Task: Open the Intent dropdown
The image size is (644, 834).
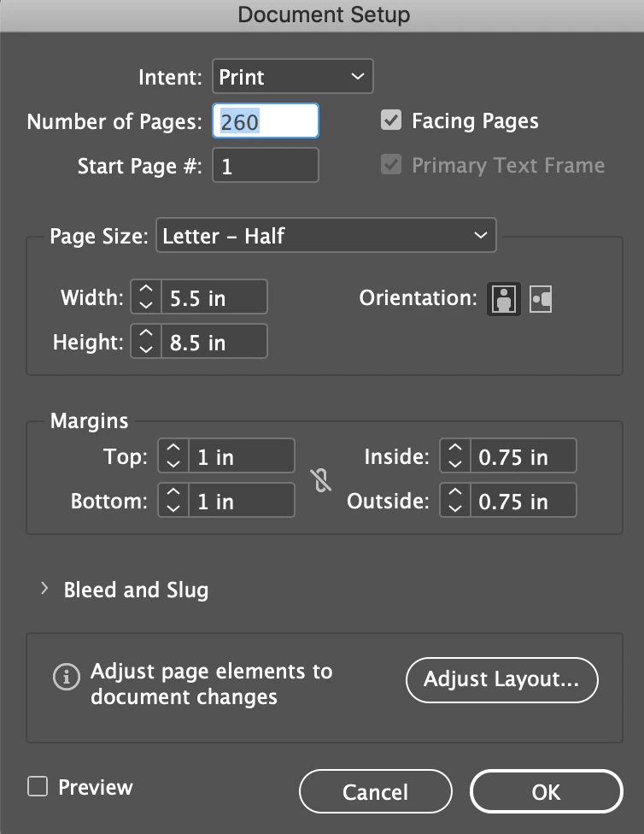Action: 292,76
